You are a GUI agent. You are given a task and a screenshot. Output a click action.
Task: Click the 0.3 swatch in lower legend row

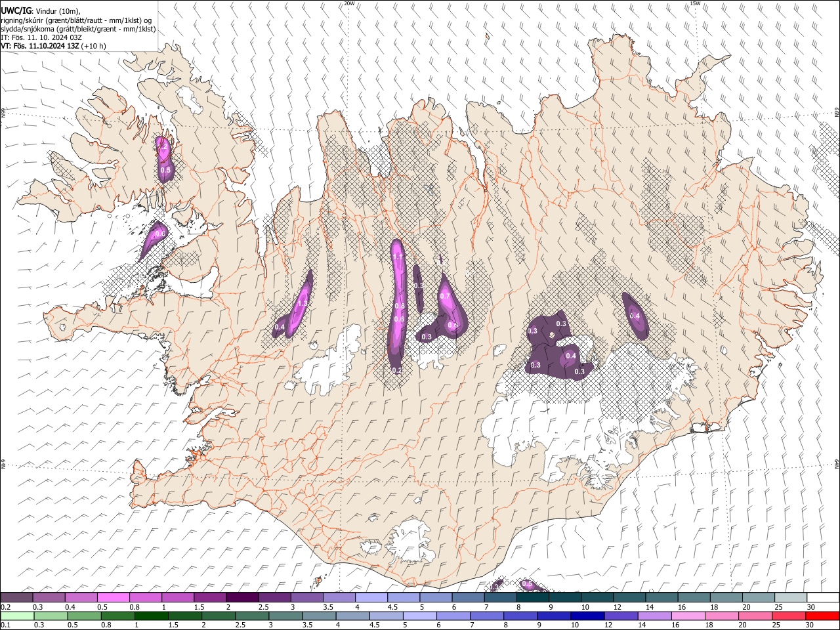tap(51, 616)
